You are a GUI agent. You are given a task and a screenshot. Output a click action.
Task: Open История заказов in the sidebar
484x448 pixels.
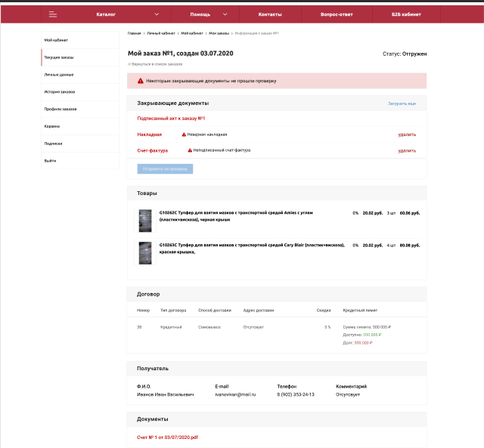pos(60,91)
